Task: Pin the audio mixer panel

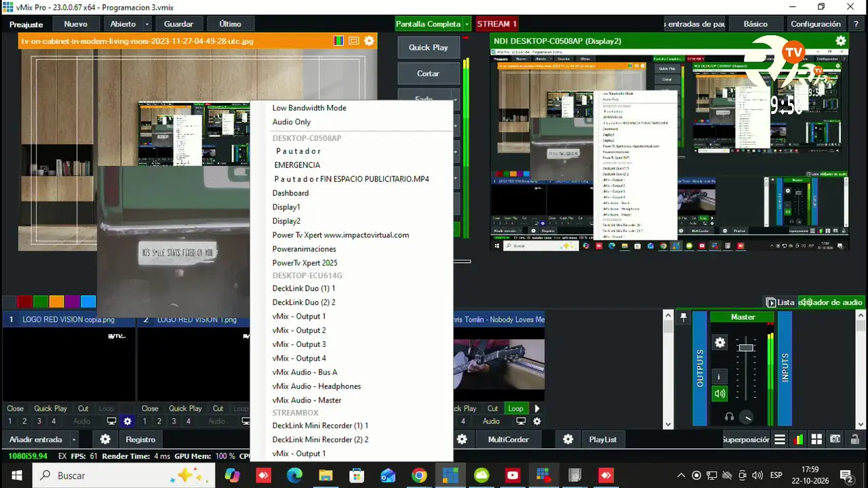Action: coord(684,317)
